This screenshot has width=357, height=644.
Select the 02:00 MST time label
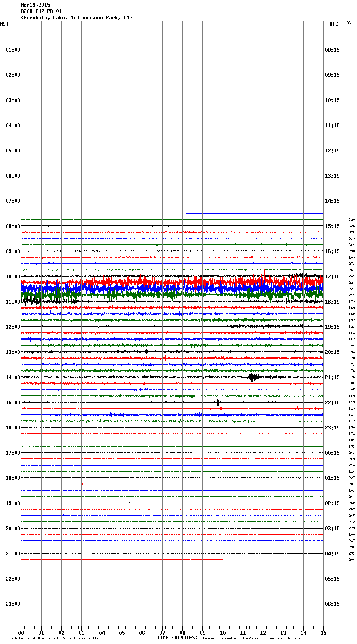pyautogui.click(x=13, y=75)
